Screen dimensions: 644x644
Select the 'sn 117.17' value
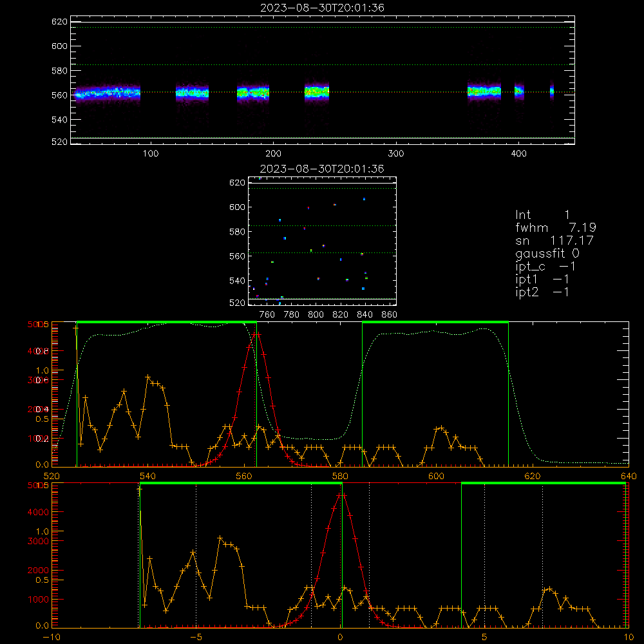click(x=554, y=240)
